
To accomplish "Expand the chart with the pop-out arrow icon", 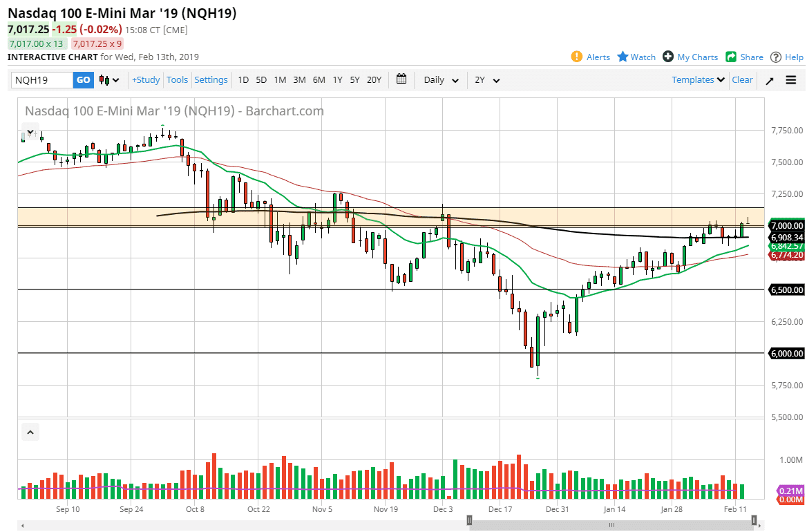I will pyautogui.click(x=769, y=79).
